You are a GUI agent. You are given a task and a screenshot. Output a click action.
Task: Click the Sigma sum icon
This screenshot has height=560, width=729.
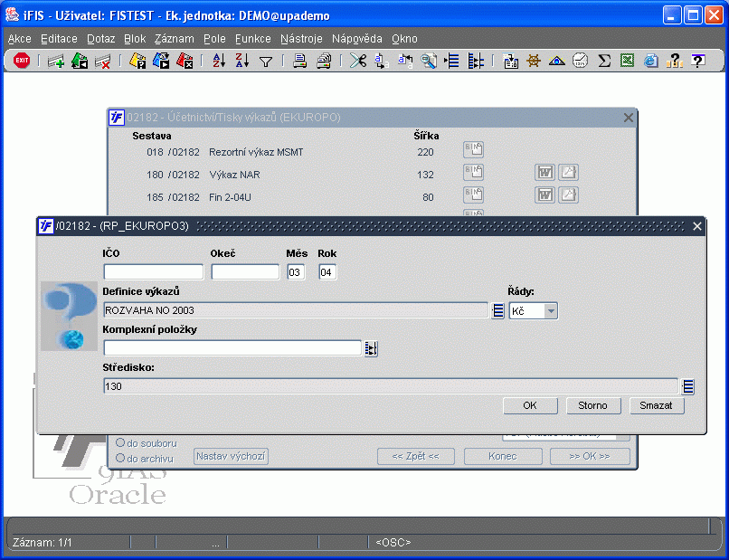pyautogui.click(x=604, y=61)
